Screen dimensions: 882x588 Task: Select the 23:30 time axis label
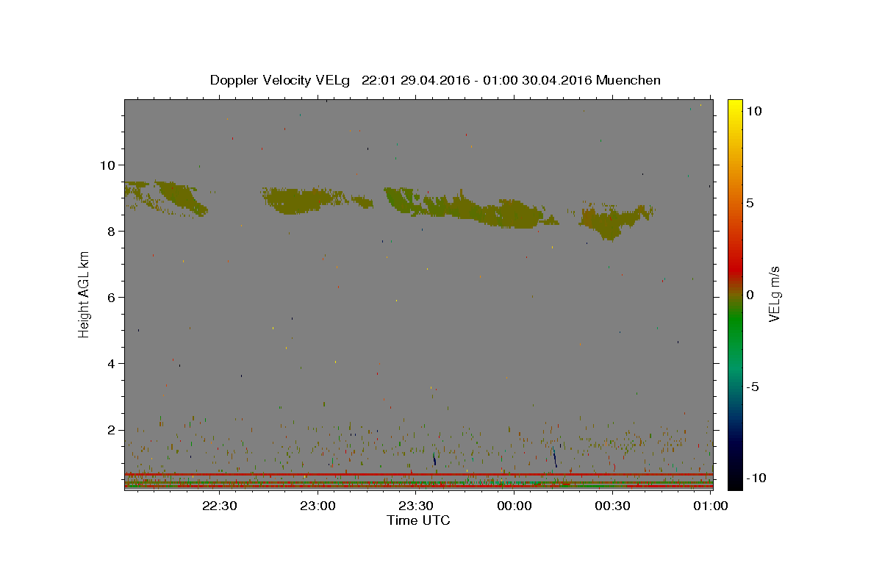click(416, 506)
